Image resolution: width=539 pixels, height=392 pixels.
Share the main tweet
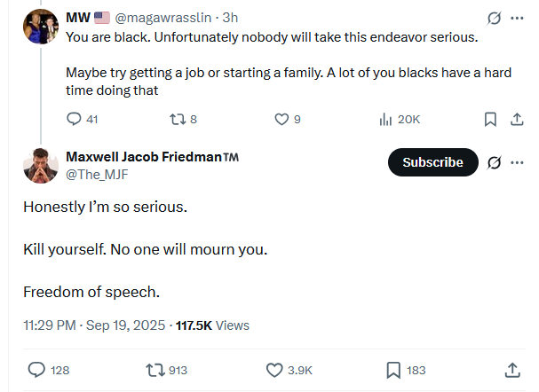point(512,370)
